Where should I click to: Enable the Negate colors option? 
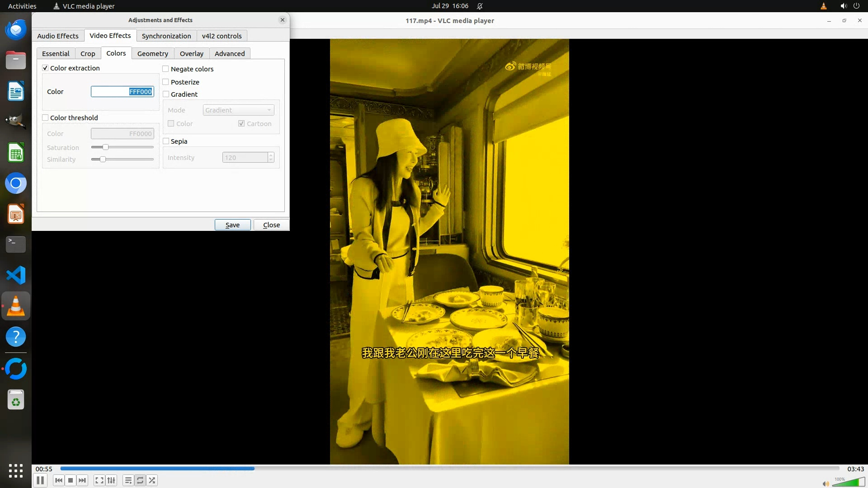click(165, 69)
